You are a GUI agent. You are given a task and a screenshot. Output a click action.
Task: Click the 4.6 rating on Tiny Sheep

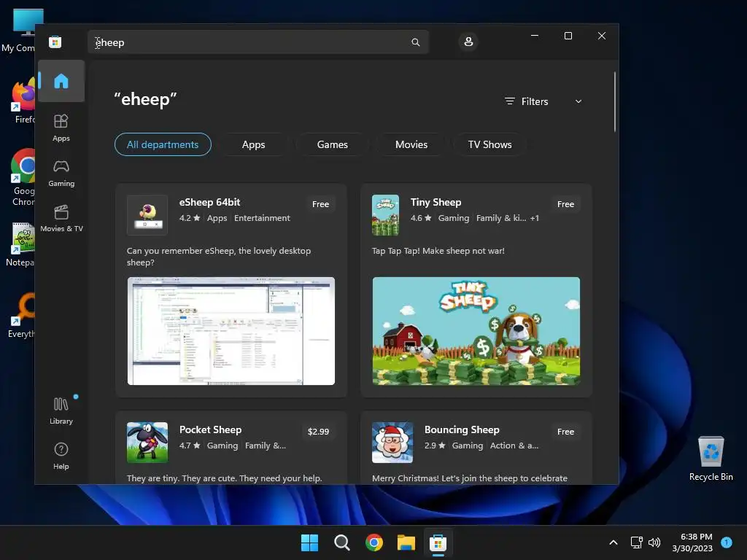[421, 217]
